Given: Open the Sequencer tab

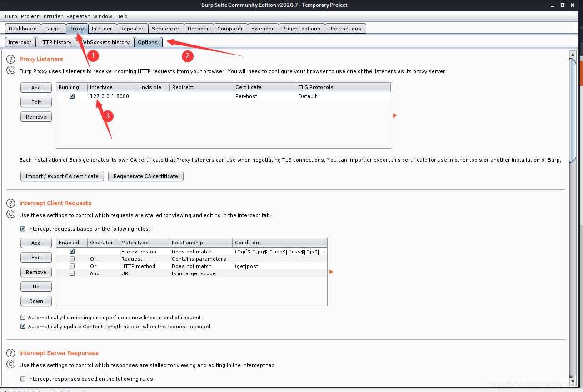Looking at the screenshot, I should click(x=166, y=29).
